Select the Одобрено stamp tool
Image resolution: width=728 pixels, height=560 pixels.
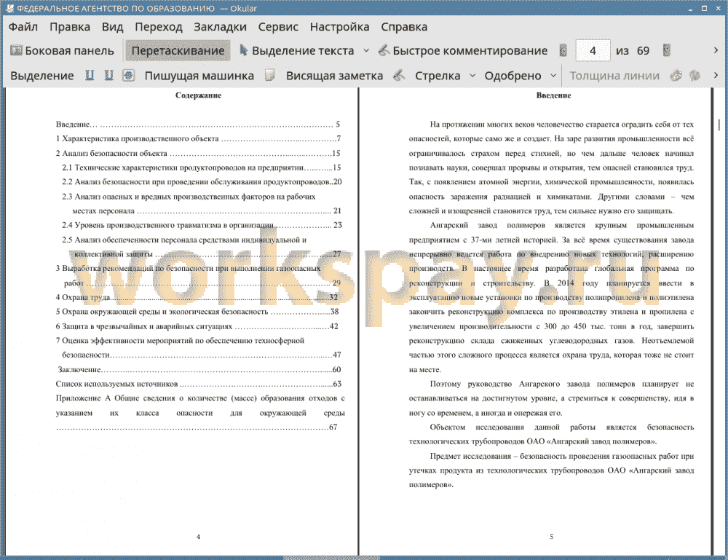pyautogui.click(x=513, y=76)
